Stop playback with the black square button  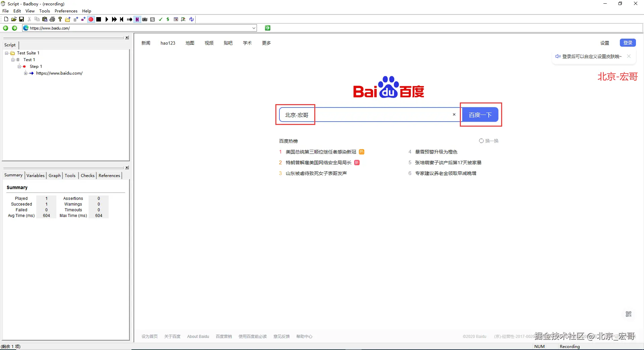(x=99, y=19)
